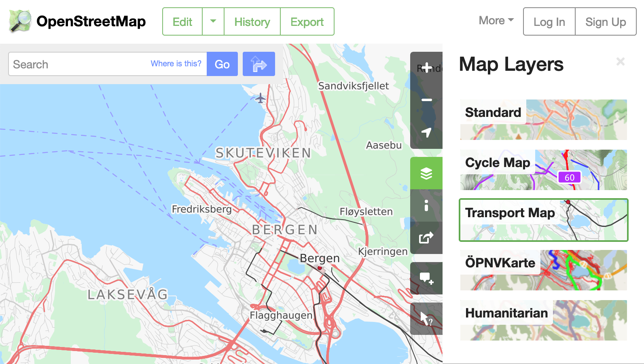Open the Export tab
Screen dimensions: 644x364
tap(307, 21)
